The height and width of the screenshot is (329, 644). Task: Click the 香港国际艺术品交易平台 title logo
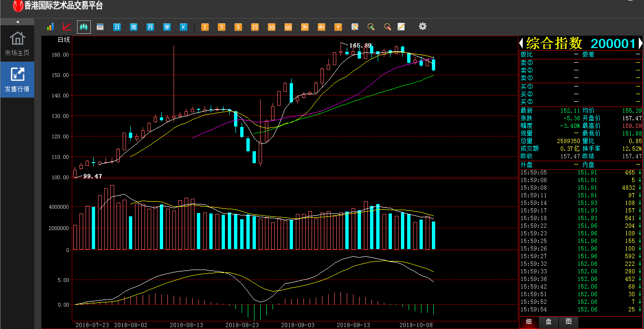[x=58, y=6]
